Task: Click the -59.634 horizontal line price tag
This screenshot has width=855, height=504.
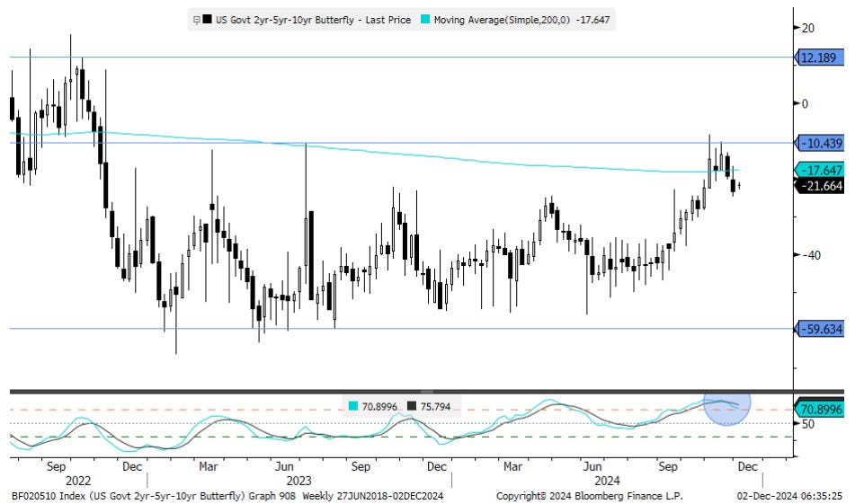Action: (x=819, y=329)
